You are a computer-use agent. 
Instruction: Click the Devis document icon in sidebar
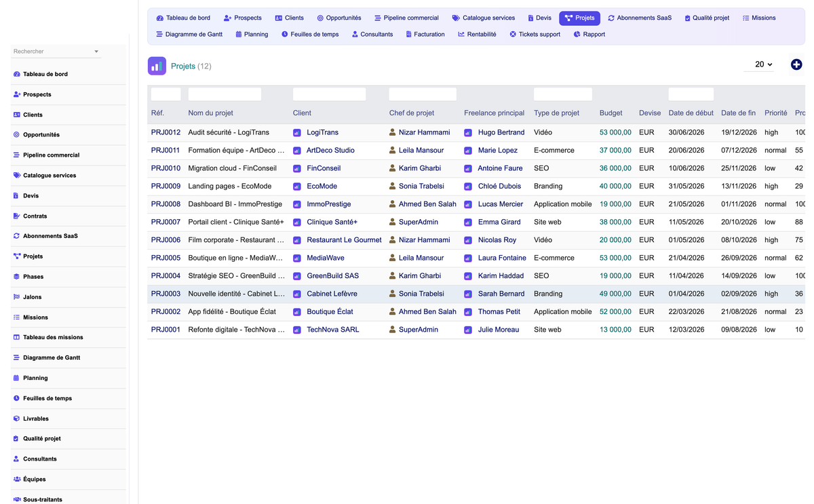pos(16,195)
